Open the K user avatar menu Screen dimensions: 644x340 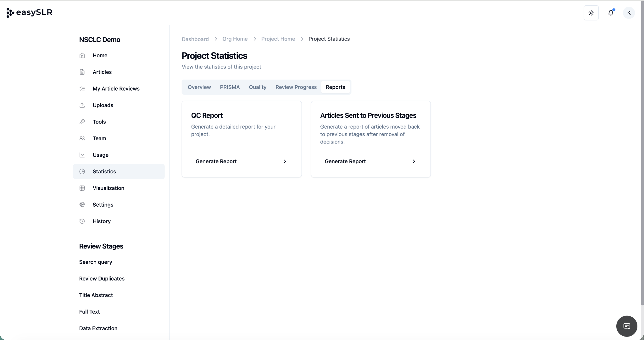click(x=629, y=13)
